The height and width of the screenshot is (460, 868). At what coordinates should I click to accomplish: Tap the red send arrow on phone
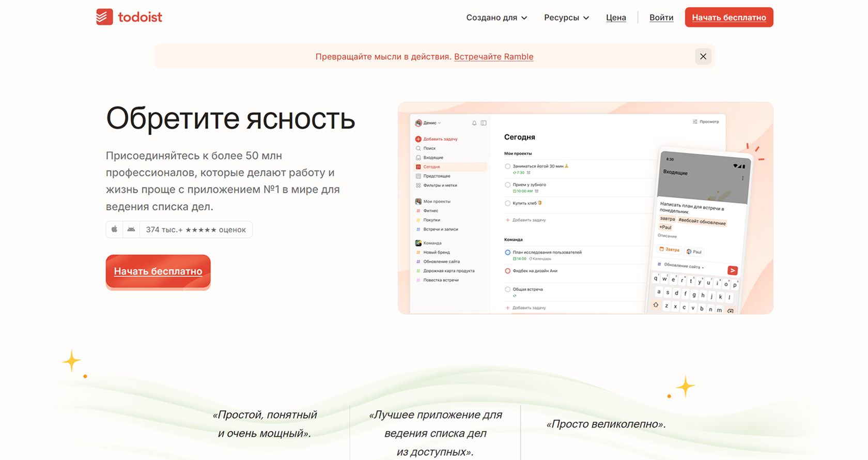point(732,270)
